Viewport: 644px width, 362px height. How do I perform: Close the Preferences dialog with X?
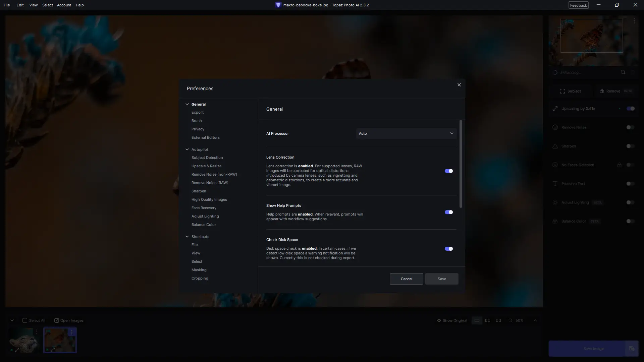pyautogui.click(x=459, y=85)
